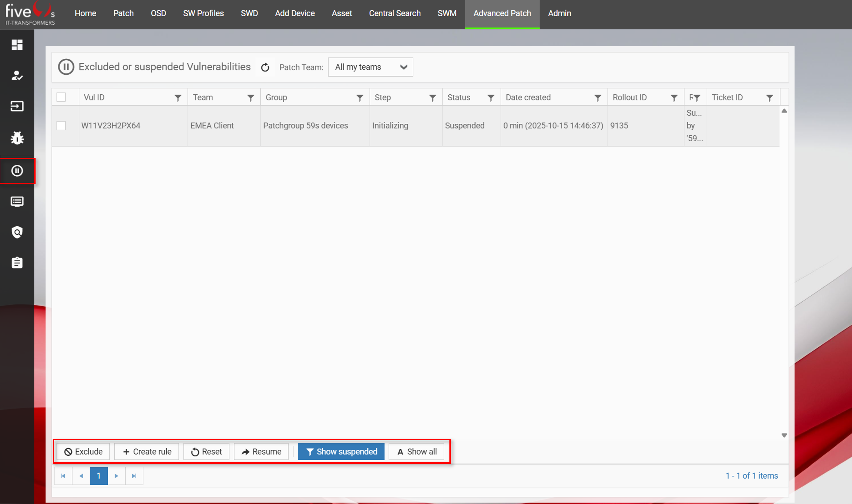Click the Show all button
The width and height of the screenshot is (852, 504).
416,452
